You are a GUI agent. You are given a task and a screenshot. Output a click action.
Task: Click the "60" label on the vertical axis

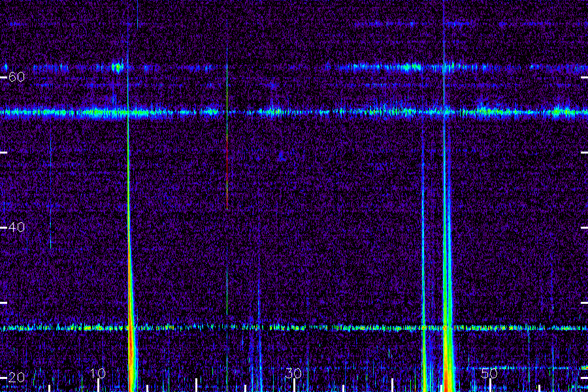16,77
